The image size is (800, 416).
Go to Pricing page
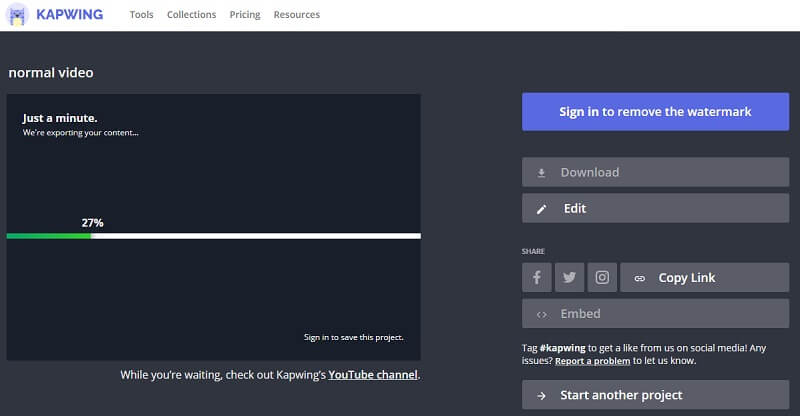(x=245, y=15)
